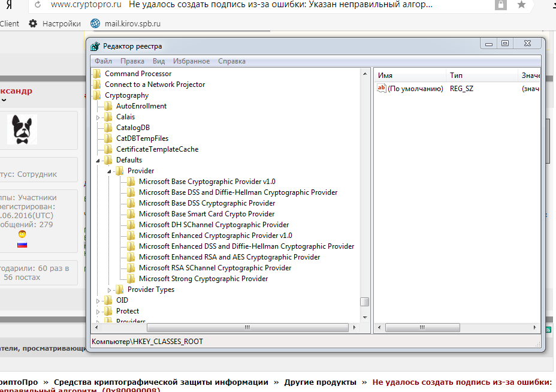Click the values pane scroll right arrow
The image size is (556, 392).
pyautogui.click(x=534, y=327)
